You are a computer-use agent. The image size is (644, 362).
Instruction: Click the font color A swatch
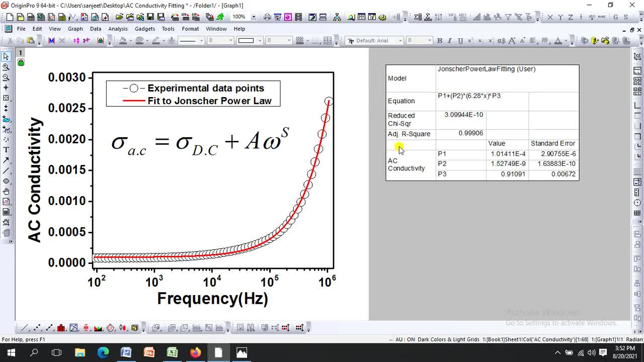(557, 41)
